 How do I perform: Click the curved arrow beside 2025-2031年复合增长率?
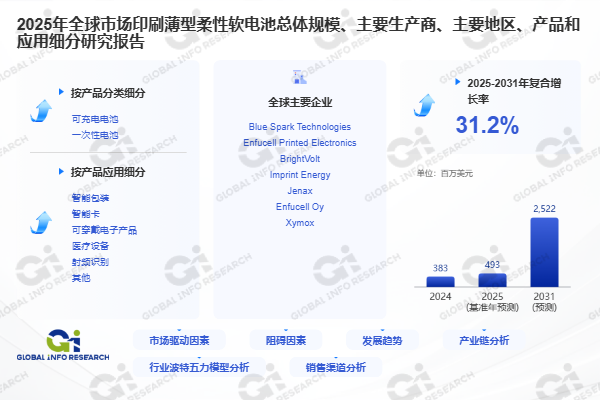(424, 105)
